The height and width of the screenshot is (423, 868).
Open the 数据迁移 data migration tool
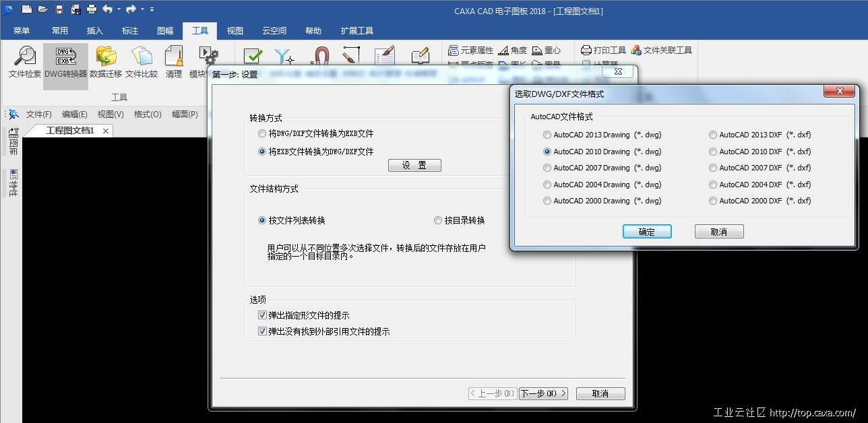[x=106, y=63]
